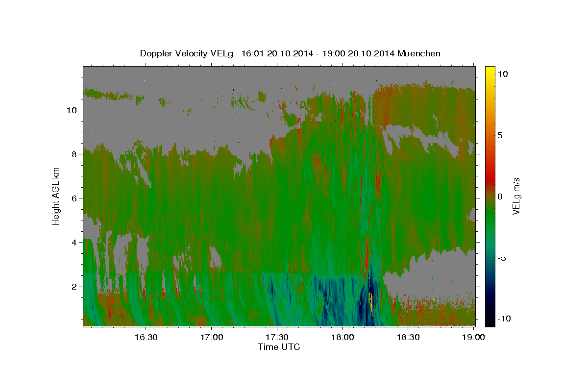The width and height of the screenshot is (588, 392).
Task: Click the Height AGL km axis title
Action: click(x=56, y=196)
